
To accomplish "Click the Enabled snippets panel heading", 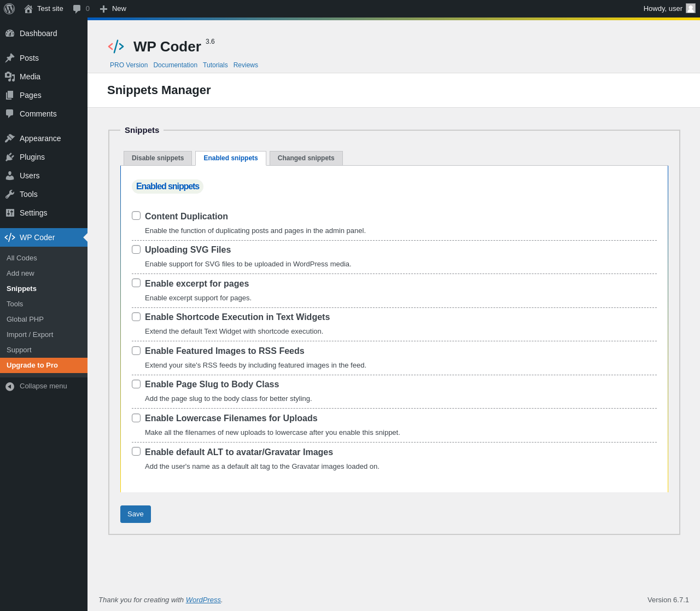I will pyautogui.click(x=167, y=187).
